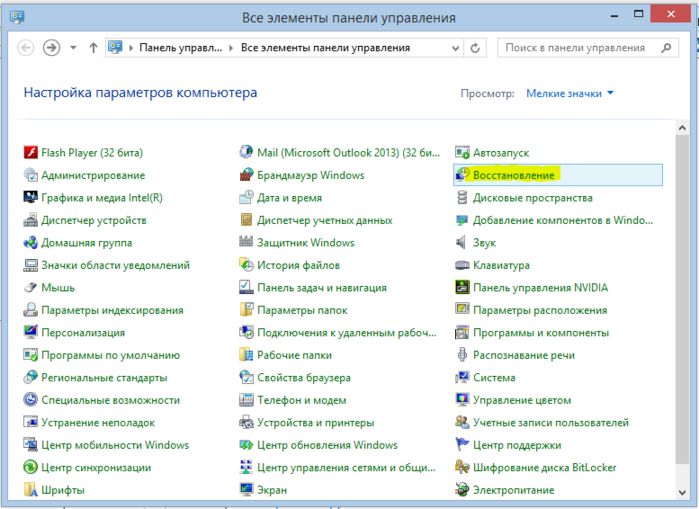The height and width of the screenshot is (509, 699).
Task: Open the Диспетчер устройств link
Action: tap(94, 220)
